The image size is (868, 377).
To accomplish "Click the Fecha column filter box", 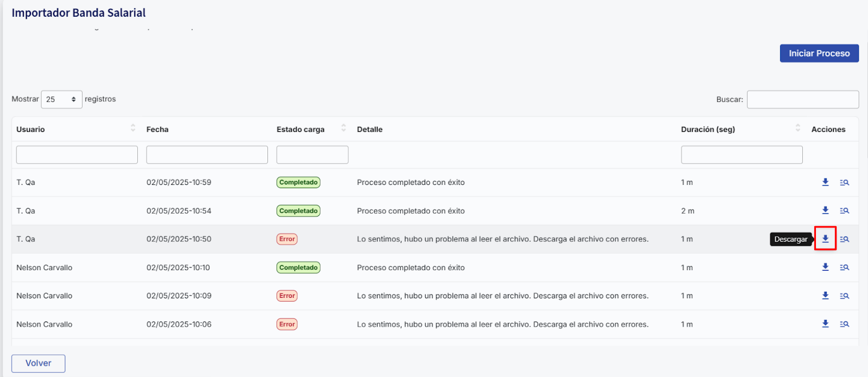I will [207, 155].
